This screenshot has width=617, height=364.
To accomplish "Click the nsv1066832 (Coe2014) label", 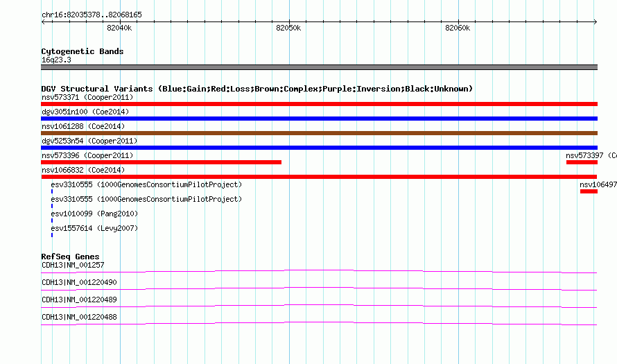I will [83, 170].
